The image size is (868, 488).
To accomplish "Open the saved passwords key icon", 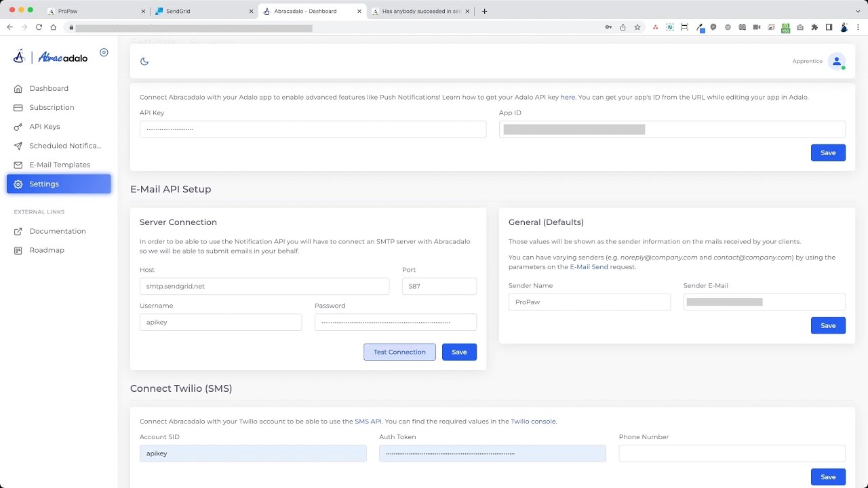I will click(x=608, y=27).
